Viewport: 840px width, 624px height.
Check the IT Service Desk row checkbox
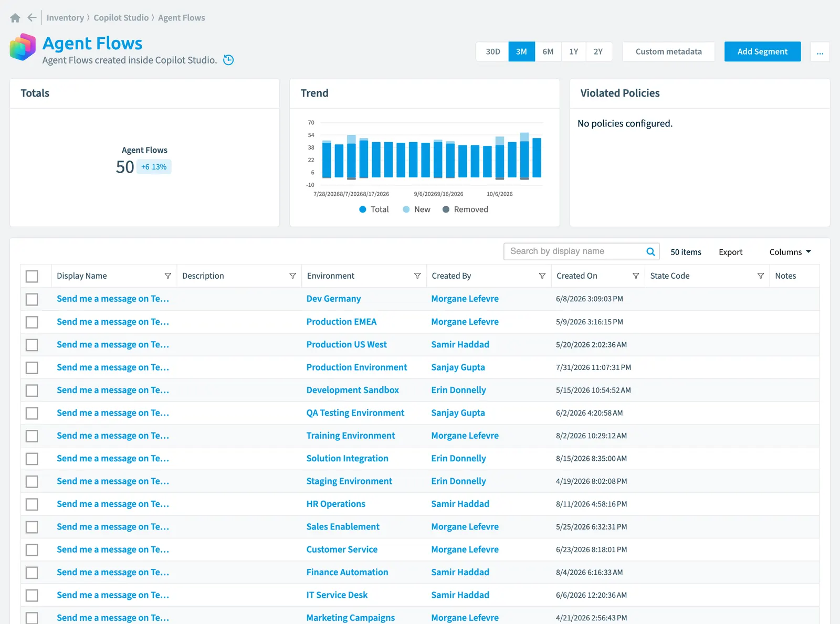(x=32, y=596)
